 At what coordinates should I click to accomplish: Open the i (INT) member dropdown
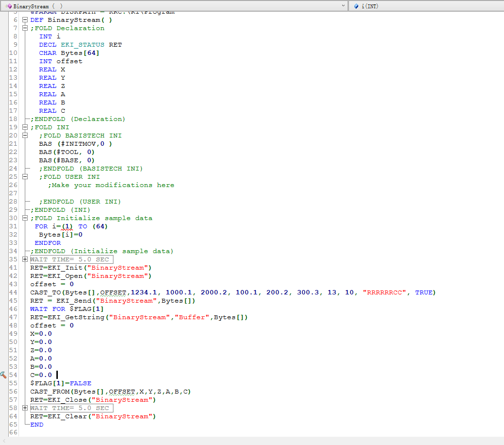tap(427, 6)
